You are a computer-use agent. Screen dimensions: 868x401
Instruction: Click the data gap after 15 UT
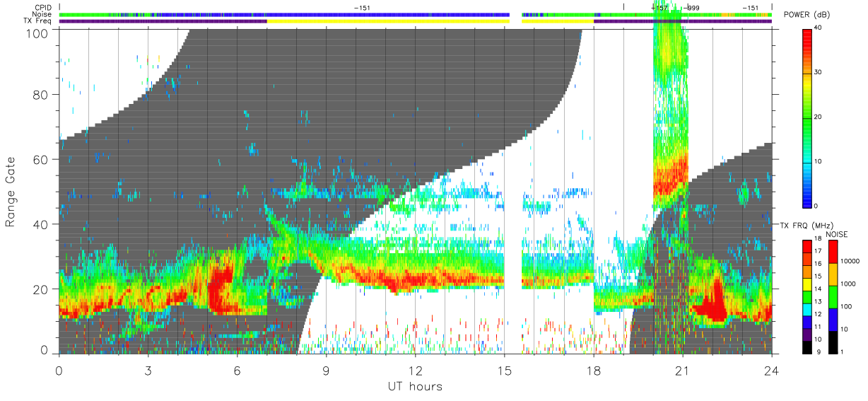click(x=515, y=191)
